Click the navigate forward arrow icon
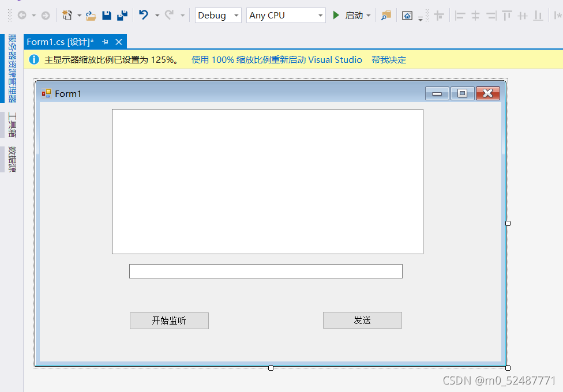The image size is (563, 392). click(x=46, y=16)
